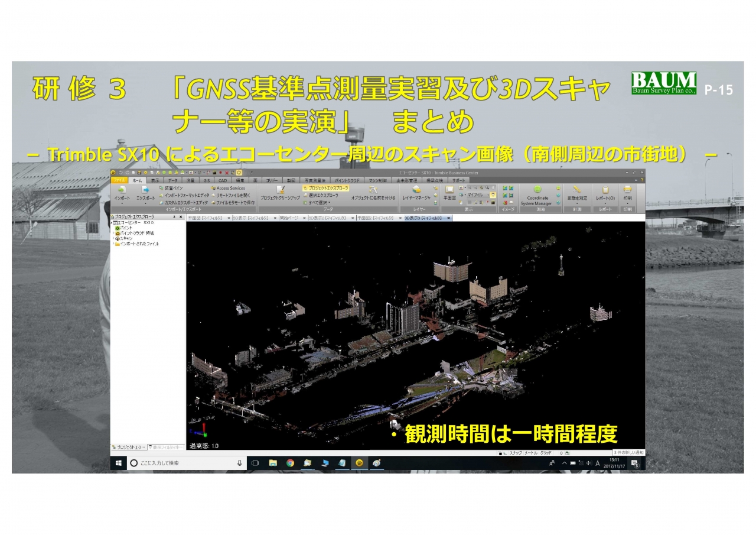This screenshot has width=756, height=535.
Task: Open the Report (レポート) ribbon button
Action: pyautogui.click(x=605, y=193)
